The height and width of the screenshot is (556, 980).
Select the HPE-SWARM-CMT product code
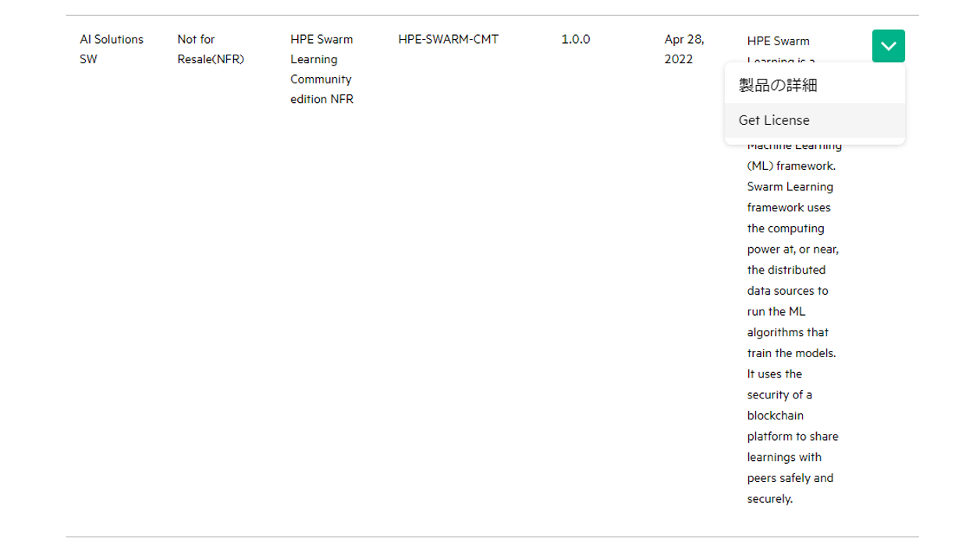(449, 39)
